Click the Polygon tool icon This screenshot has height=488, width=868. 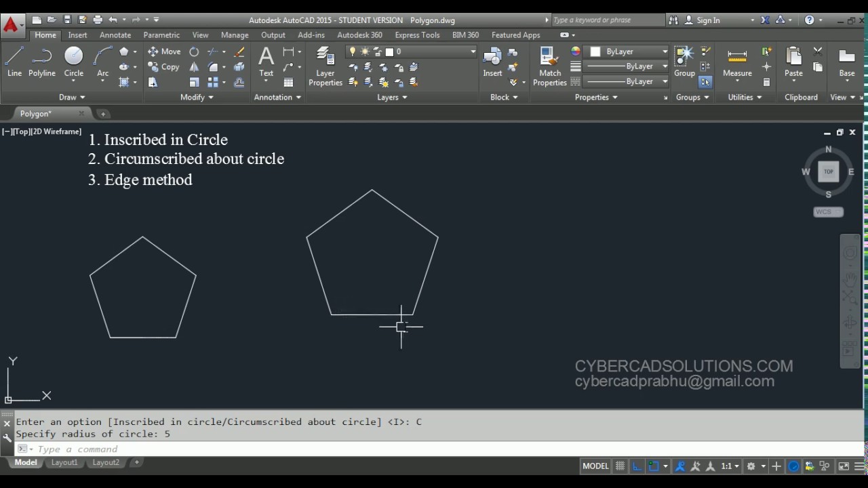[123, 52]
